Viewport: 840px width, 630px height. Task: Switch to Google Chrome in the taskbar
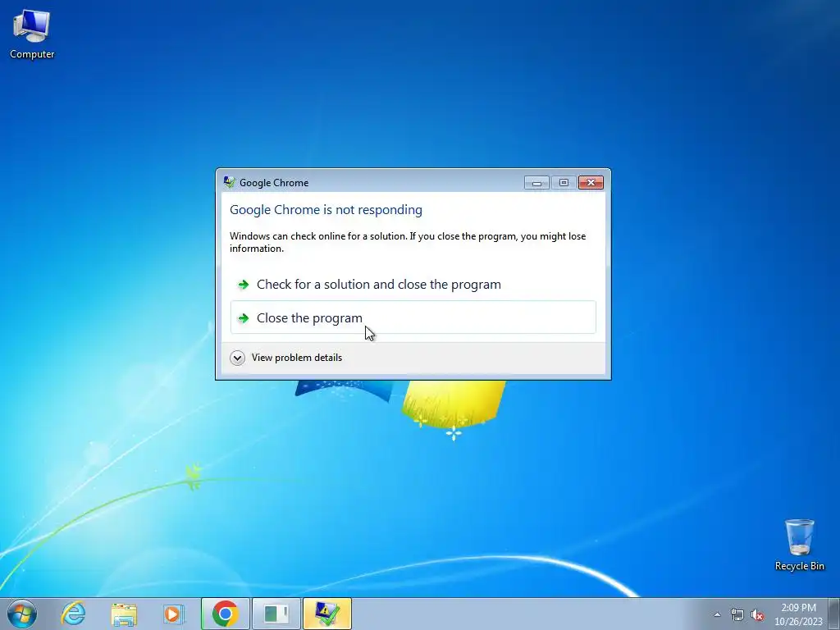[225, 614]
